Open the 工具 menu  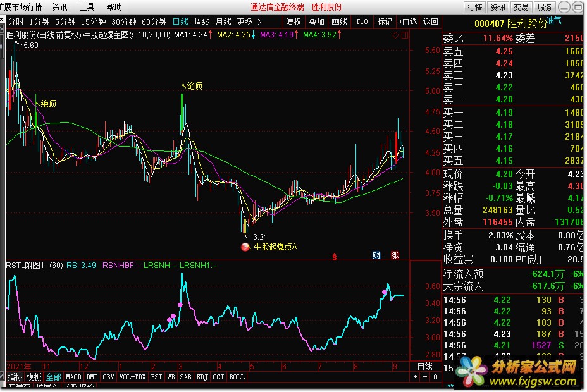click(x=87, y=7)
